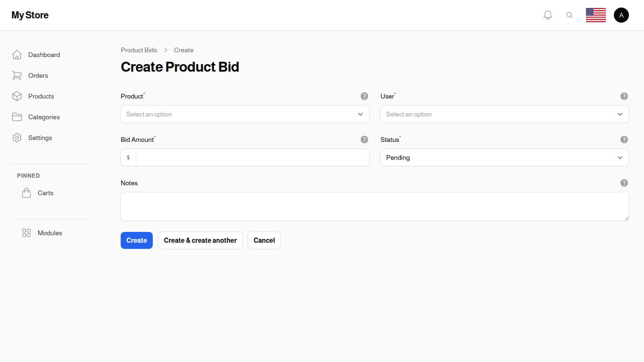Image resolution: width=644 pixels, height=362 pixels.
Task: Click the Create breadcrumb item
Action: pyautogui.click(x=183, y=50)
